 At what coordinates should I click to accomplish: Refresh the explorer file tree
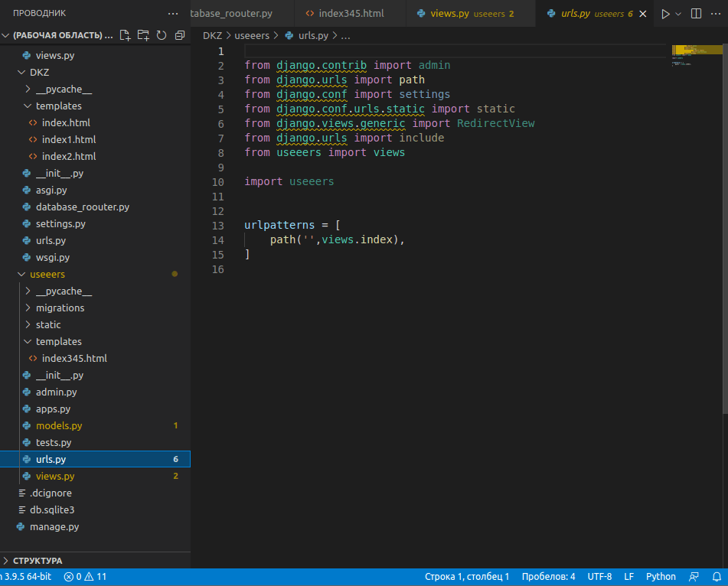[x=162, y=35]
